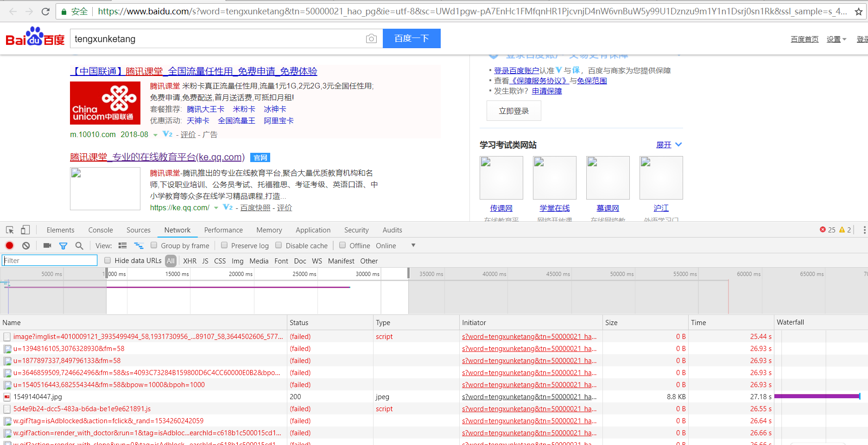Enable Preserve log checkbox
Image resolution: width=868 pixels, height=445 pixels.
pyautogui.click(x=224, y=245)
